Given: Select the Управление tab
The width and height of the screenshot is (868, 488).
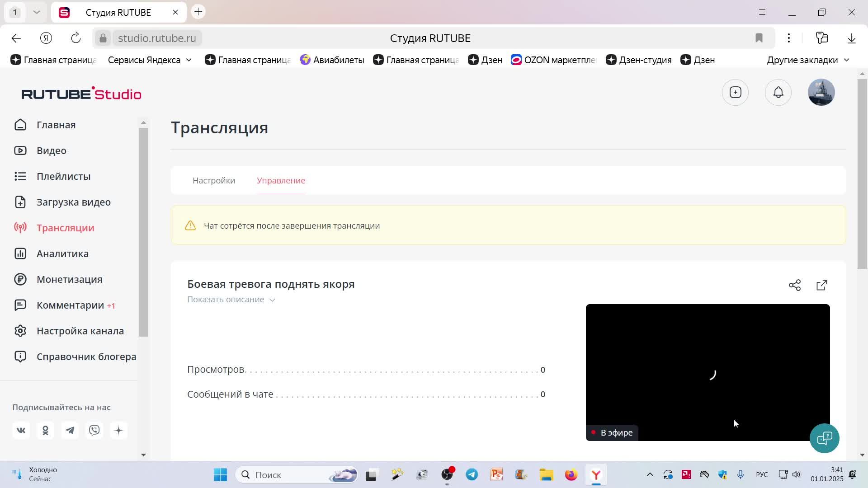Looking at the screenshot, I should (x=281, y=180).
